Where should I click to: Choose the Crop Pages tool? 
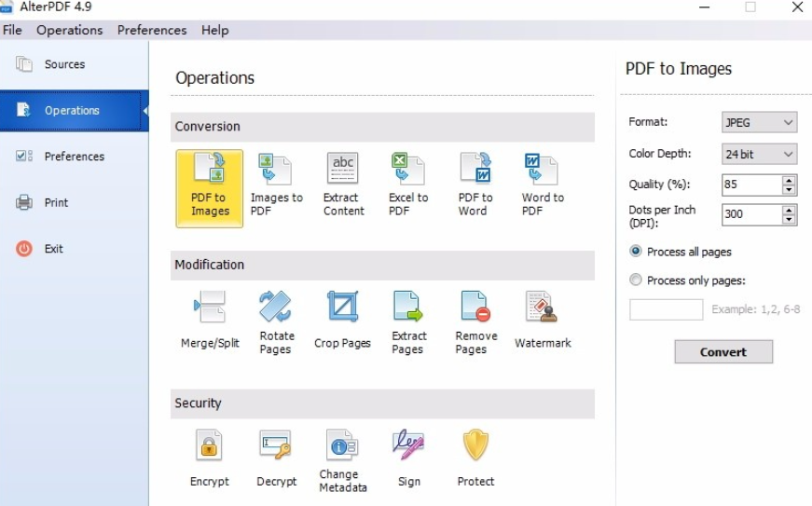[342, 321]
